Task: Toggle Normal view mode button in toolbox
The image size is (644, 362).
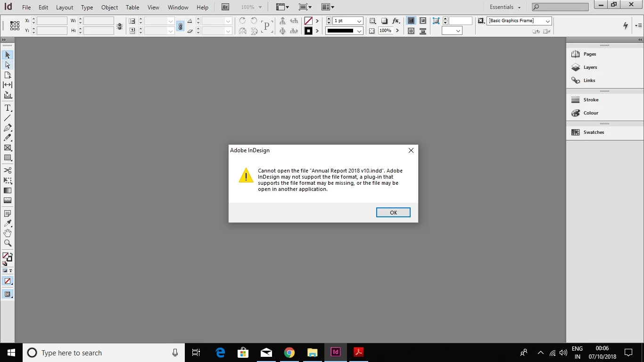Action: coord(8,294)
